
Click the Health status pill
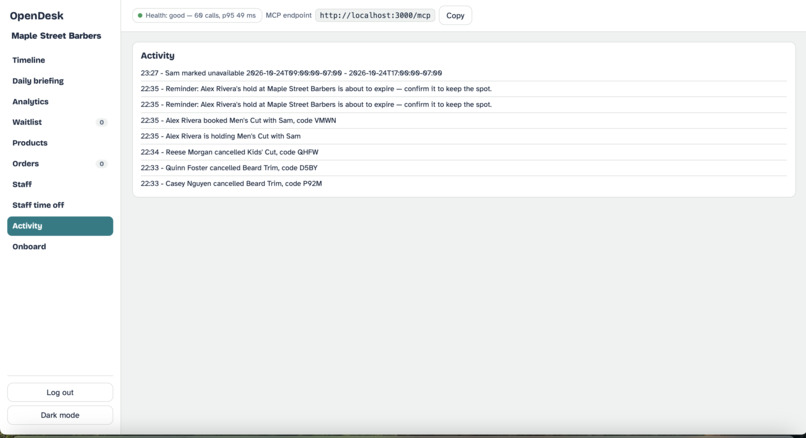coord(197,15)
